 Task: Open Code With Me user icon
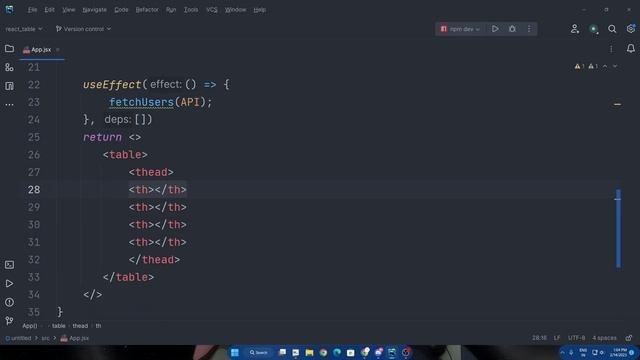coord(575,29)
